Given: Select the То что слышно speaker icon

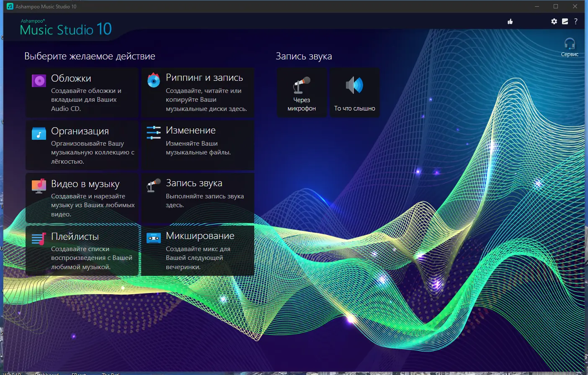Looking at the screenshot, I should pyautogui.click(x=354, y=85).
